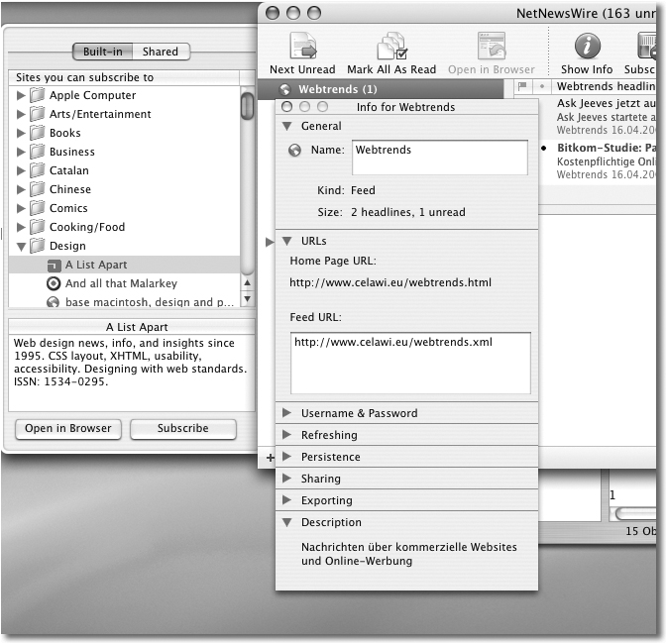Expand the Apple Computer folder
The height and width of the screenshot is (644, 667).
21,95
